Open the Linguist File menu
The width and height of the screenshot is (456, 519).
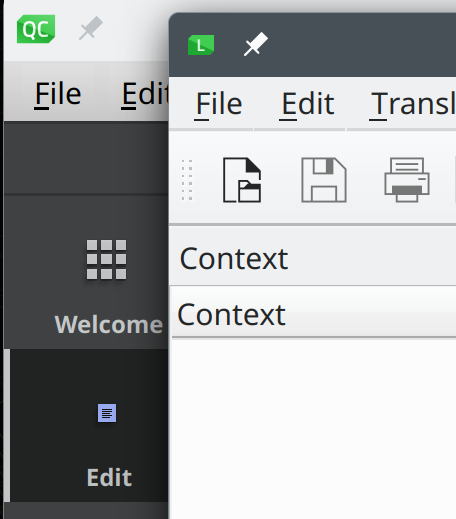click(219, 104)
